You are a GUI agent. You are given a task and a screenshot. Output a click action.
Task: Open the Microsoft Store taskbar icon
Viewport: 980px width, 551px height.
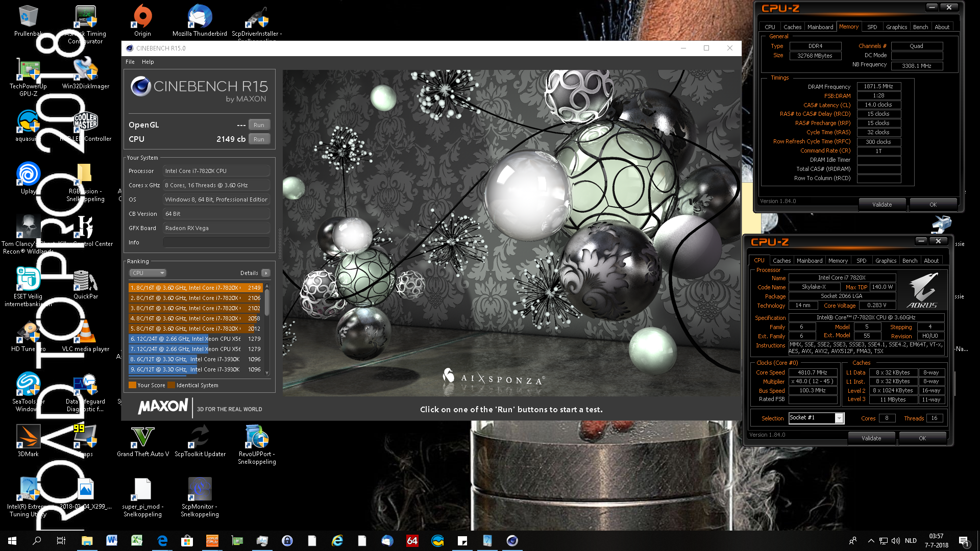pyautogui.click(x=187, y=541)
